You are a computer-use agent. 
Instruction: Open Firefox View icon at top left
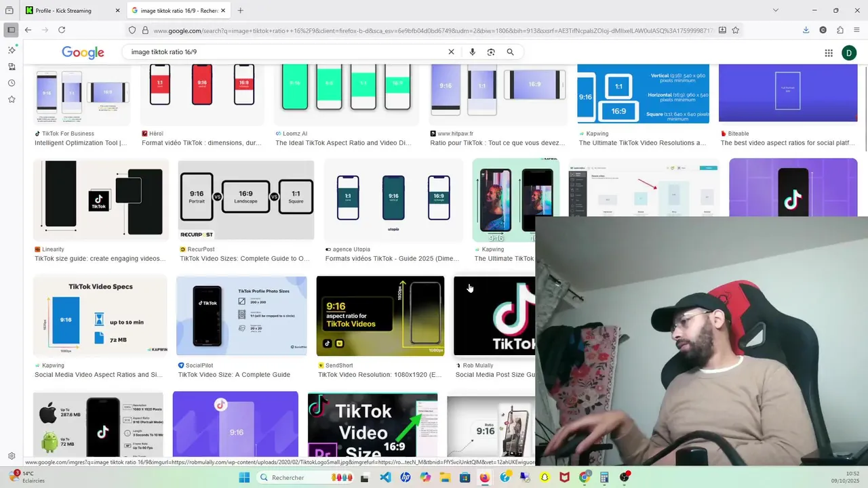point(9,10)
